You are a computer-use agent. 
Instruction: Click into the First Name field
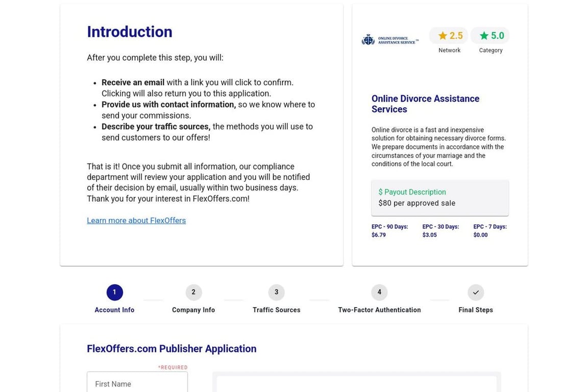click(x=137, y=382)
